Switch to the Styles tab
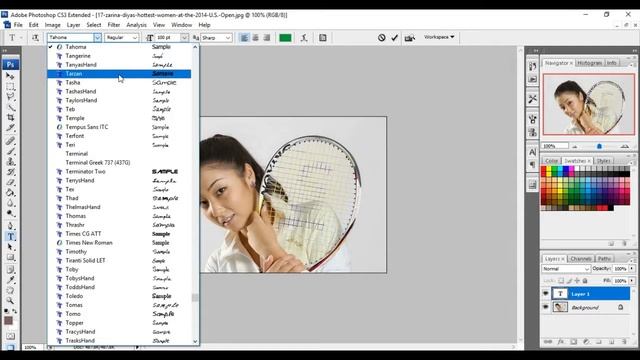The width and height of the screenshot is (640, 360). click(x=604, y=161)
